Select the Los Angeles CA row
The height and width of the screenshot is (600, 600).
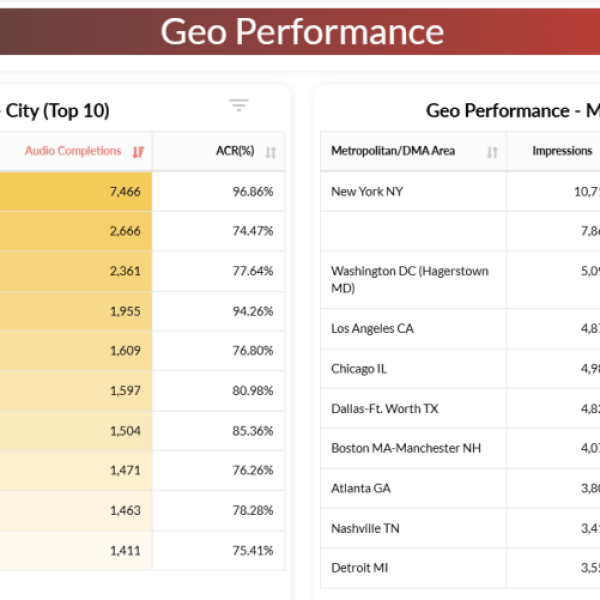pos(460,329)
